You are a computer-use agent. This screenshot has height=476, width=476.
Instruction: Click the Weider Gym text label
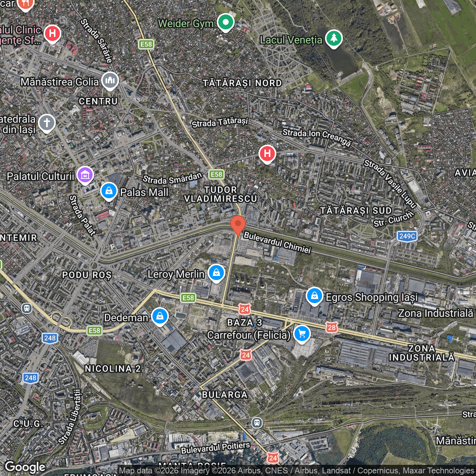coord(186,24)
